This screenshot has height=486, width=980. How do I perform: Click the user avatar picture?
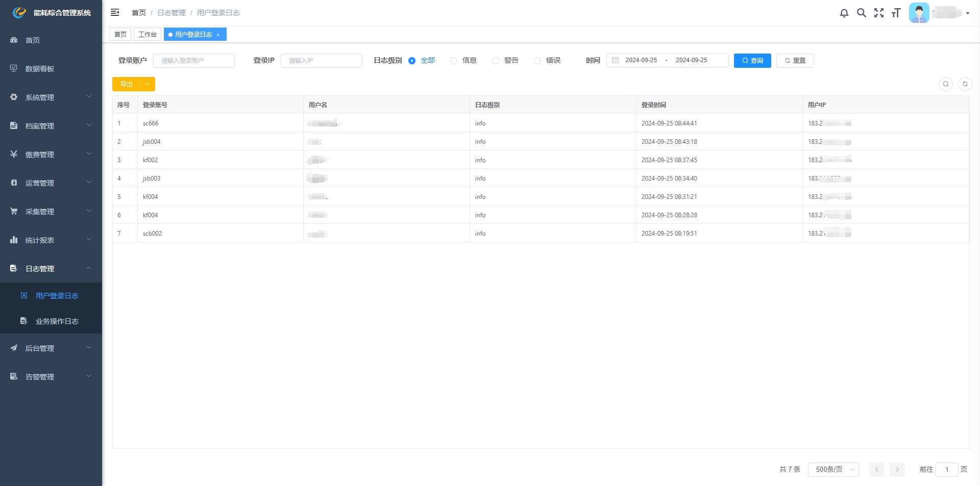(x=919, y=13)
